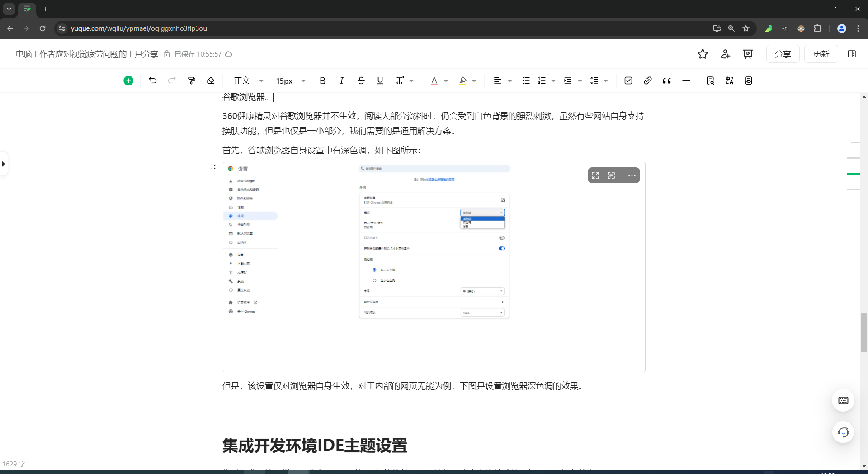
Task: Open Chrome extensions puzzle menu
Action: [817, 28]
